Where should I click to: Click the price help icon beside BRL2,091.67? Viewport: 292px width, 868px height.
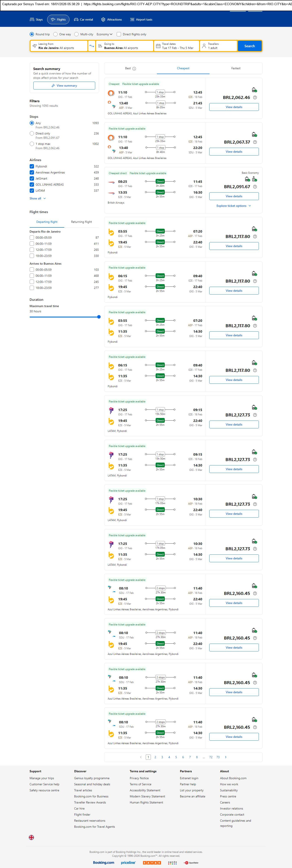click(x=255, y=187)
